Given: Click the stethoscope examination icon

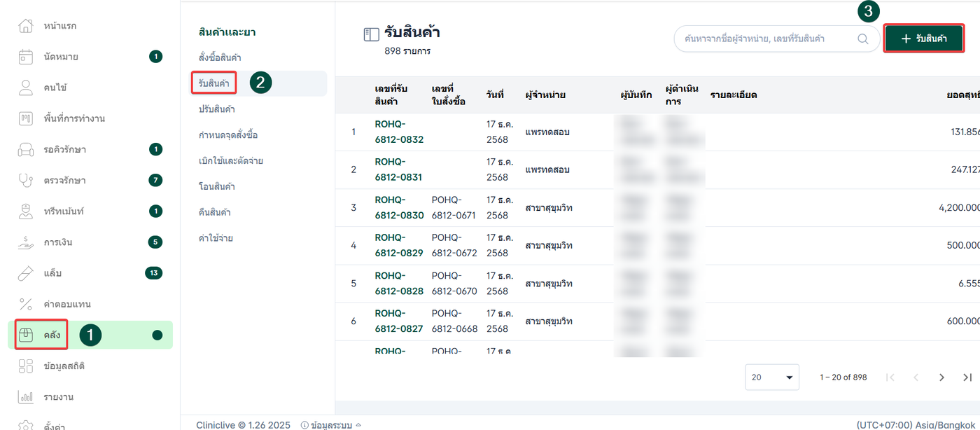Looking at the screenshot, I should pos(26,180).
